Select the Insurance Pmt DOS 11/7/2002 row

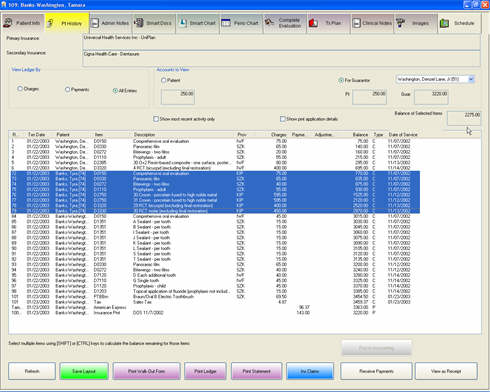pos(215,313)
